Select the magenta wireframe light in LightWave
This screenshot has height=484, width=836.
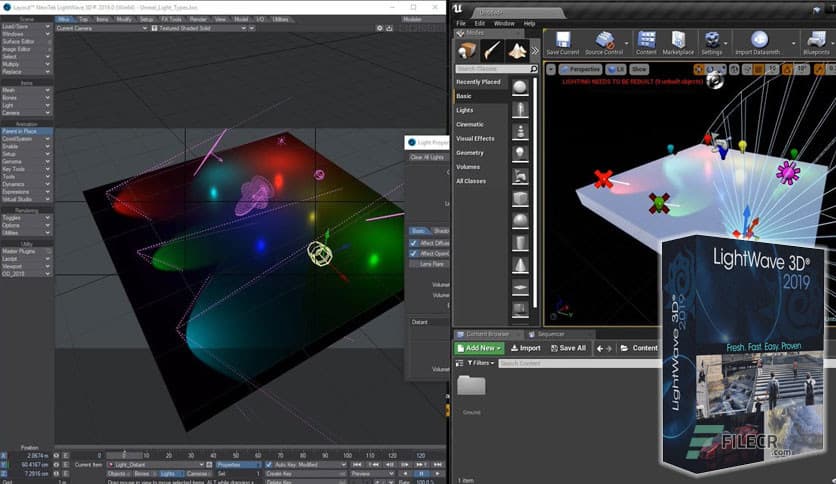coord(255,196)
